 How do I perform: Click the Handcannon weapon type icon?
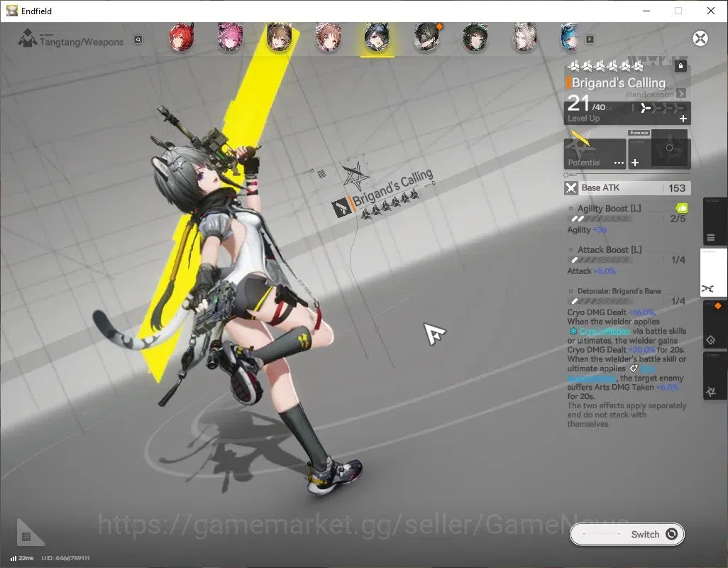tap(681, 93)
